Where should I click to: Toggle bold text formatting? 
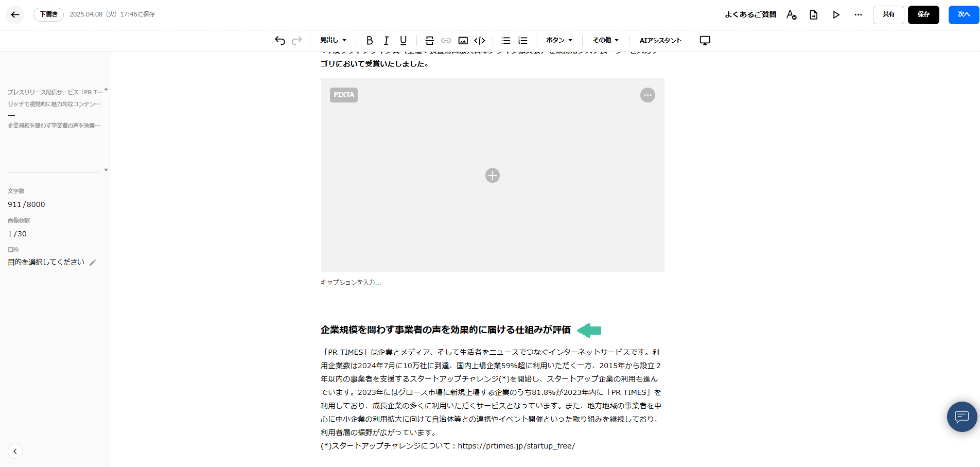click(369, 41)
